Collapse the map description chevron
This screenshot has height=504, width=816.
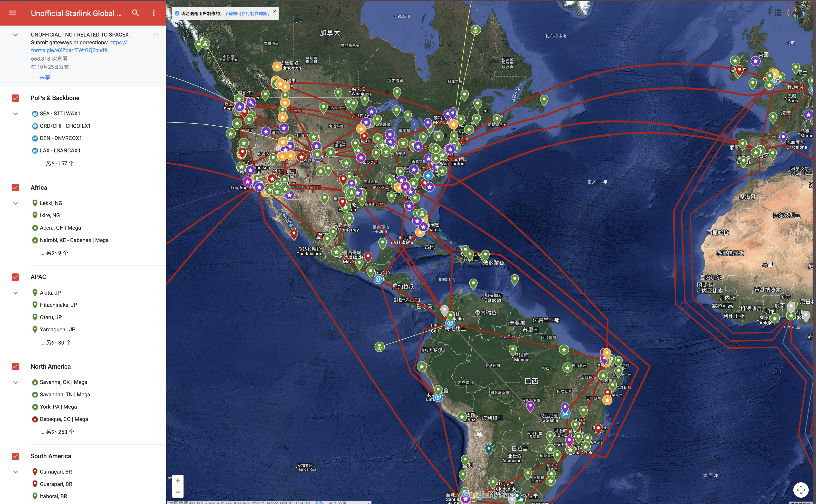[15, 35]
